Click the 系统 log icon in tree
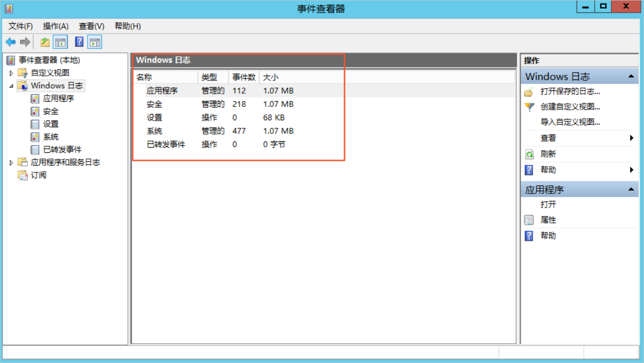The height and width of the screenshot is (363, 644). pyautogui.click(x=35, y=137)
